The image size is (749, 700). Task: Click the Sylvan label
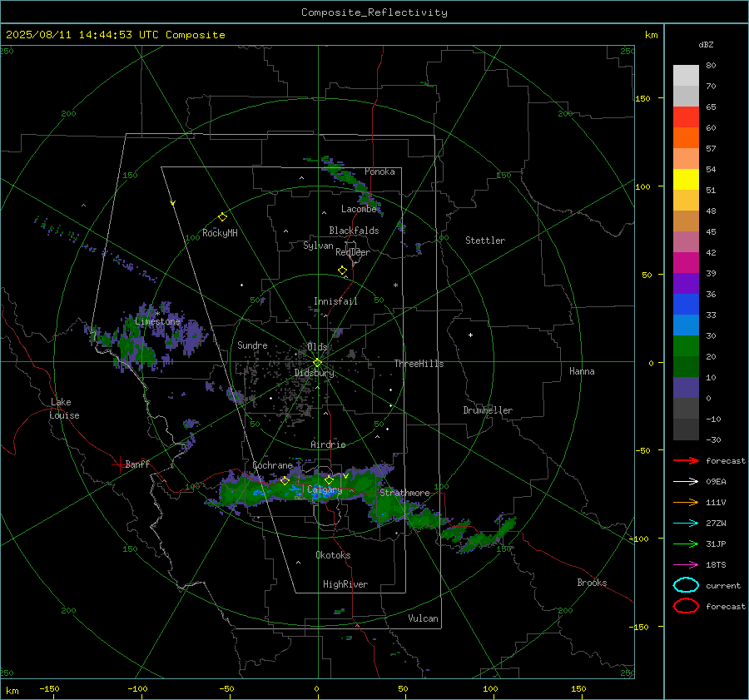click(x=318, y=246)
